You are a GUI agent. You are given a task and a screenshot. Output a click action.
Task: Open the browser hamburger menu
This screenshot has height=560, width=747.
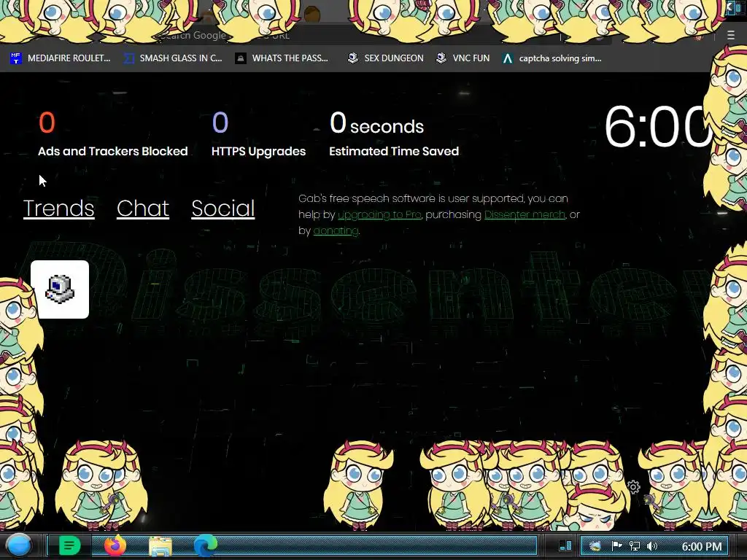click(731, 35)
